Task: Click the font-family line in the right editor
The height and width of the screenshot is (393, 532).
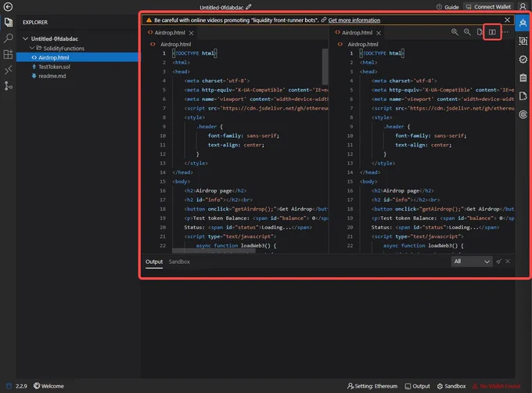Action: [x=430, y=135]
